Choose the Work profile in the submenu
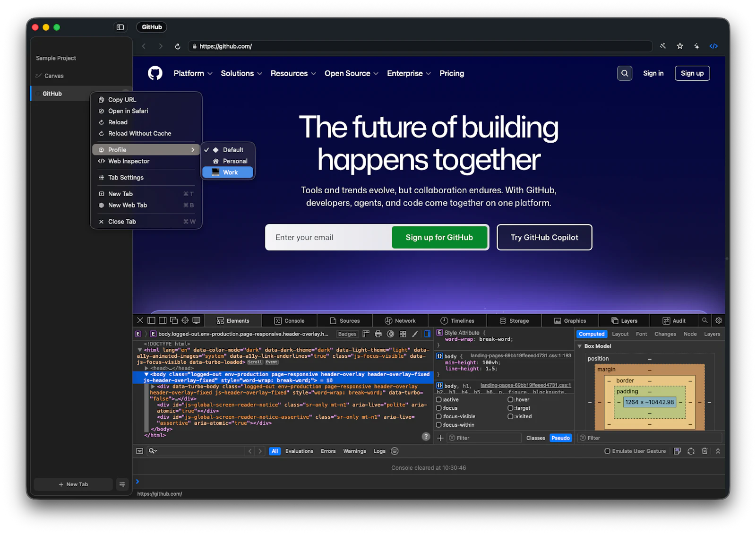Viewport: 756px width, 534px height. pyautogui.click(x=228, y=172)
